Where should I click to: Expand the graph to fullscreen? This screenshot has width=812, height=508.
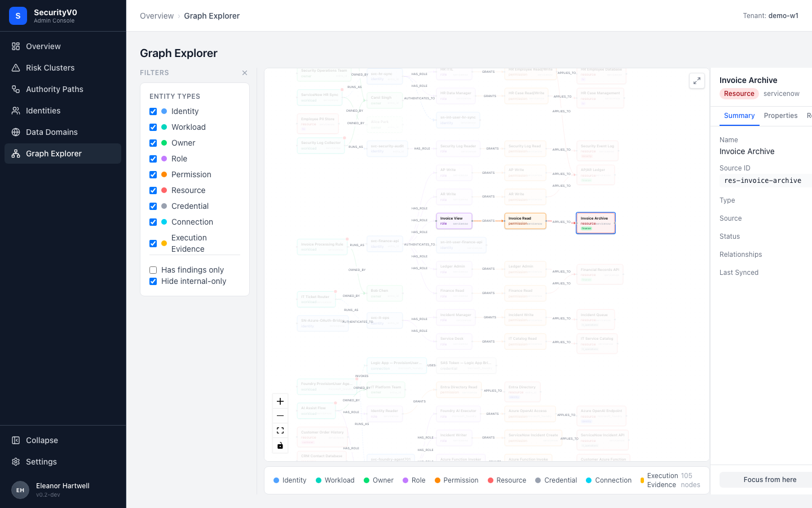click(697, 81)
